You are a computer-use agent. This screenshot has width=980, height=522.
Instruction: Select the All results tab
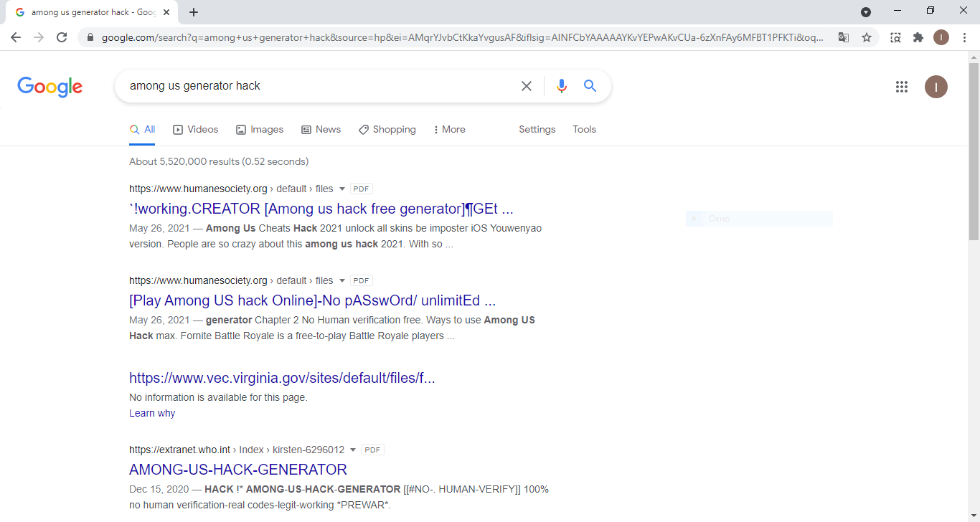[142, 130]
